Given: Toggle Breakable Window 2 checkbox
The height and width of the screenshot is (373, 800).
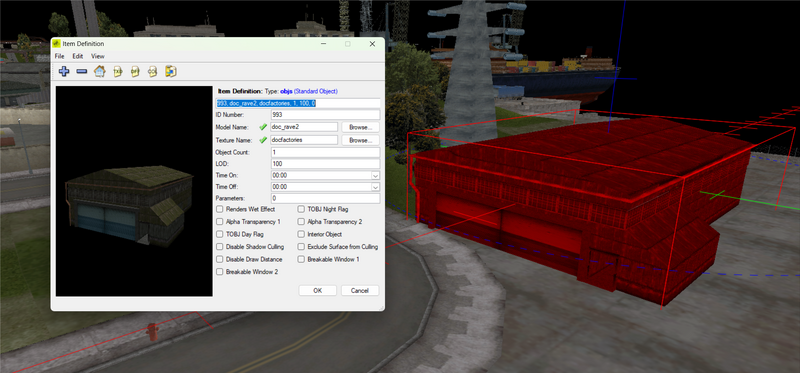Looking at the screenshot, I should (219, 272).
